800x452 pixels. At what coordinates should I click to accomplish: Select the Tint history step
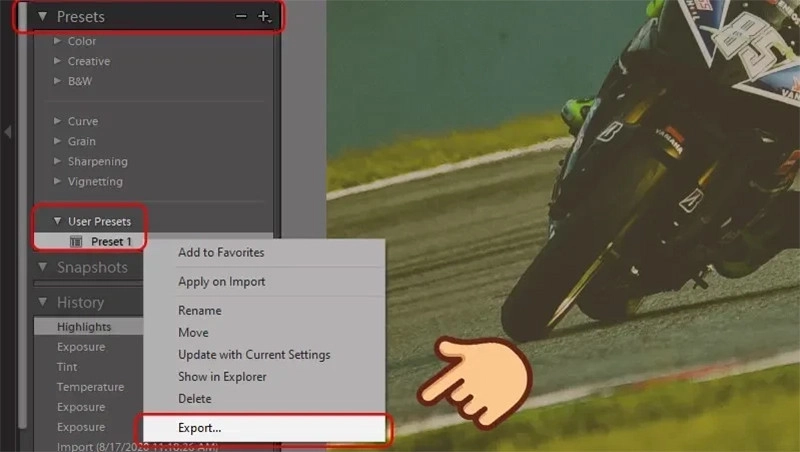[x=67, y=367]
